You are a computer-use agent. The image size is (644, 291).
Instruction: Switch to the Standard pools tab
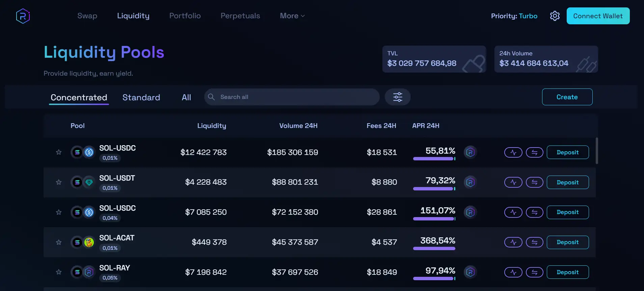point(141,98)
